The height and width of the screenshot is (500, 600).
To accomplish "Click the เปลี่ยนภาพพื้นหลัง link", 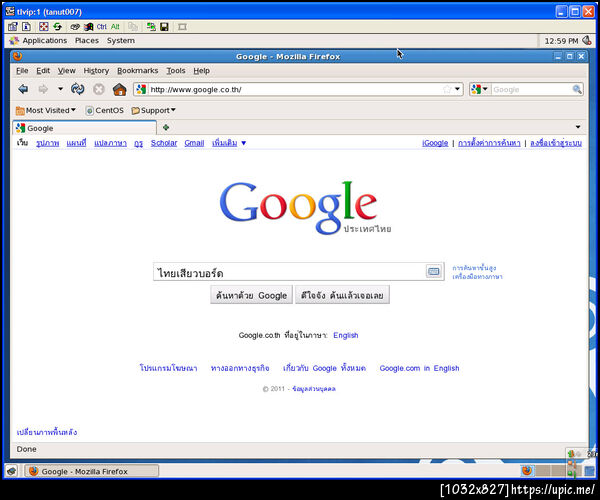I will (47, 432).
